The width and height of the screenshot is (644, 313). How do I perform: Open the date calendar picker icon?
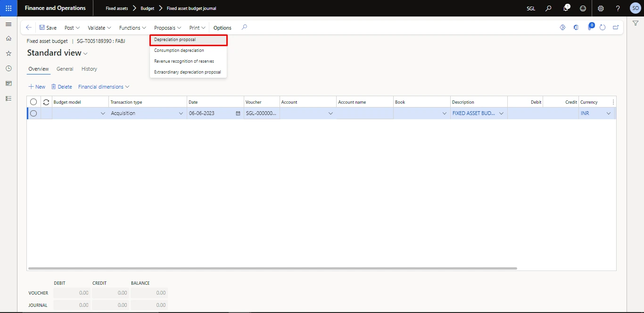coord(238,113)
